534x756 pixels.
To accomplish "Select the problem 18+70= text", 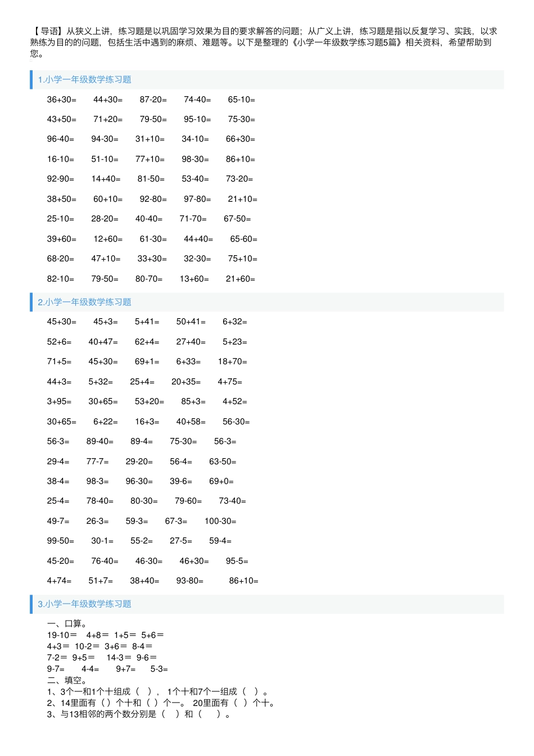I will pyautogui.click(x=233, y=361).
